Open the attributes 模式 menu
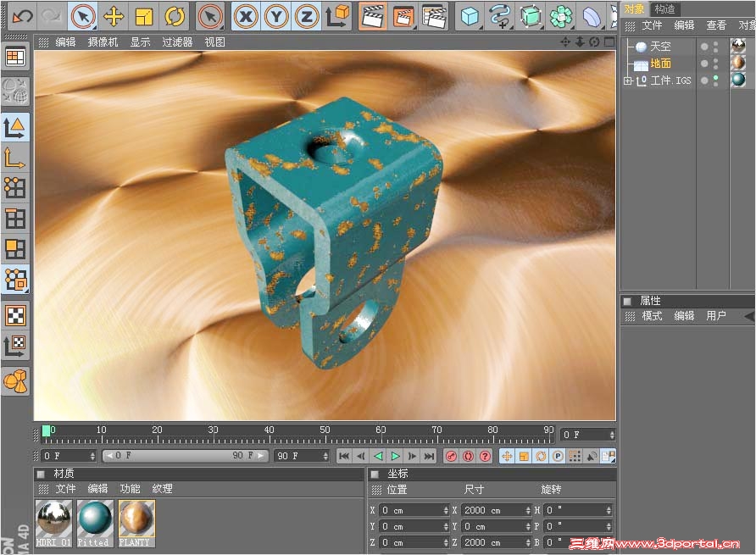The height and width of the screenshot is (555, 756). 652,316
